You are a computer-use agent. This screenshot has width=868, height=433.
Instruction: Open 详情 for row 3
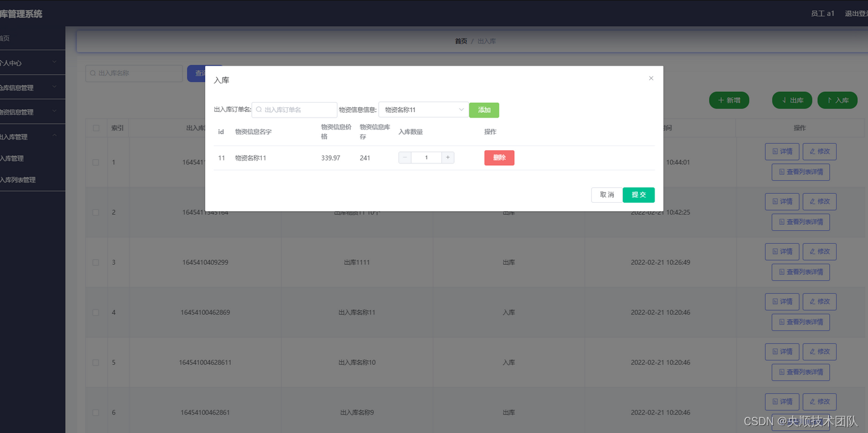coord(782,252)
